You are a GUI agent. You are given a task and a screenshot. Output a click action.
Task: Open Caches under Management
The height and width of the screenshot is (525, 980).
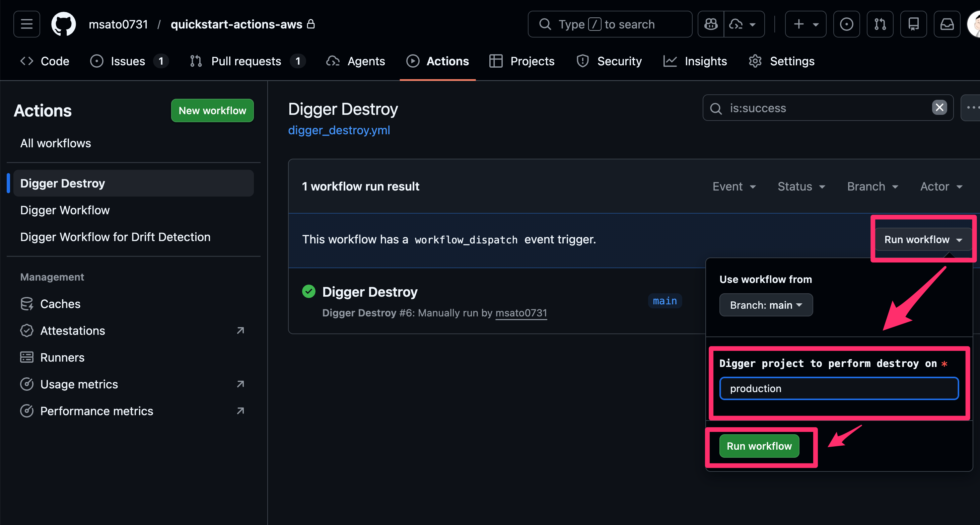pos(60,304)
